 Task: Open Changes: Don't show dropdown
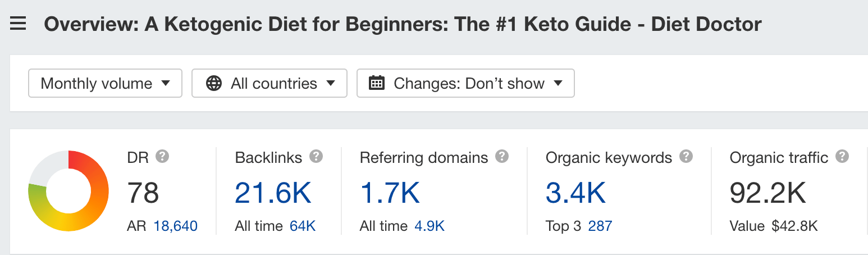tap(465, 83)
